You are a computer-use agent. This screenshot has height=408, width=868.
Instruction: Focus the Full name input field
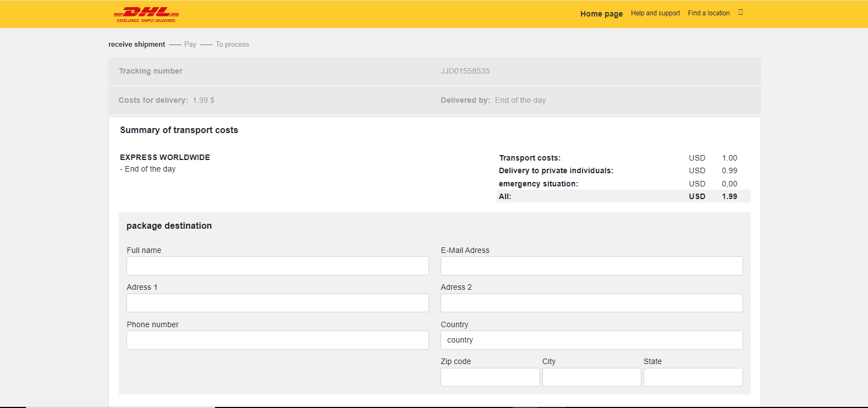pyautogui.click(x=277, y=266)
